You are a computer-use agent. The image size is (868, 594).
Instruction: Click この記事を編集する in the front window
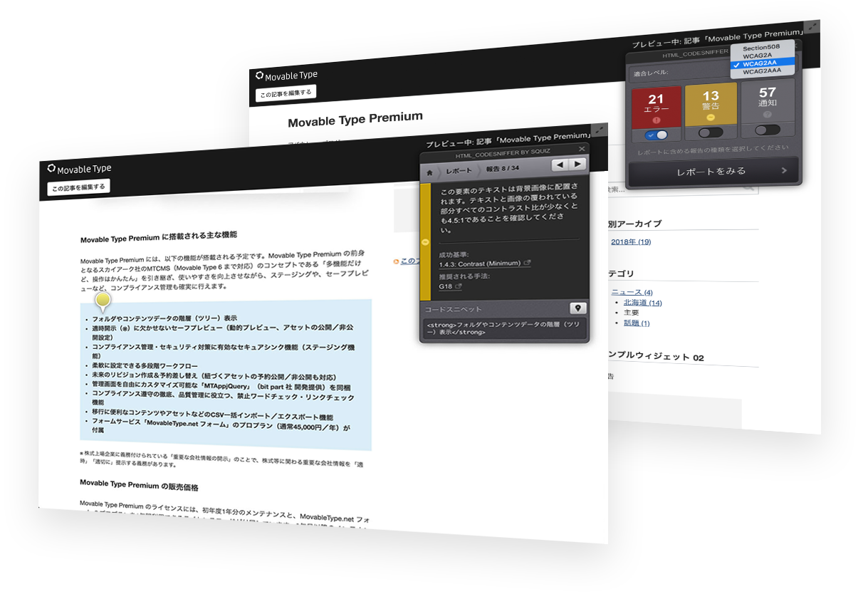pos(79,187)
